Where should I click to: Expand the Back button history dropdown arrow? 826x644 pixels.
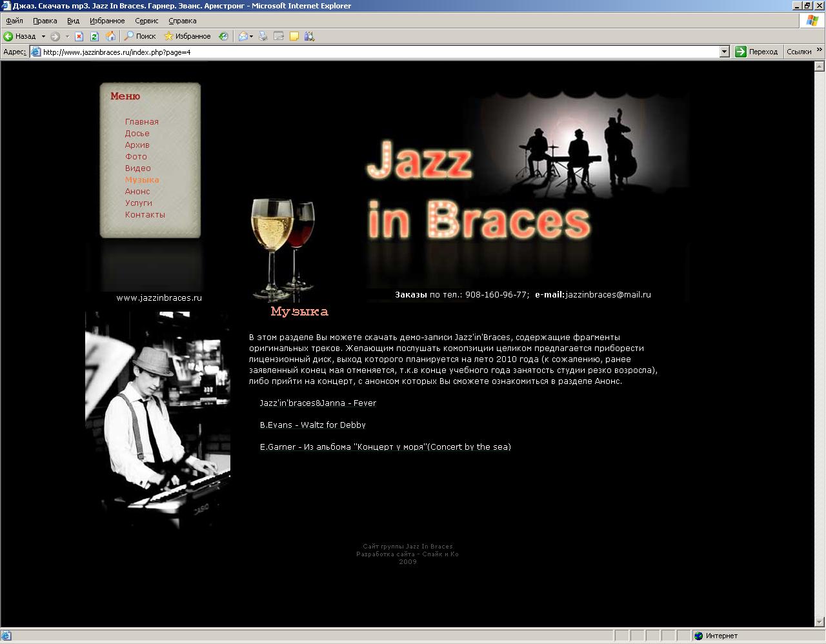coord(44,36)
